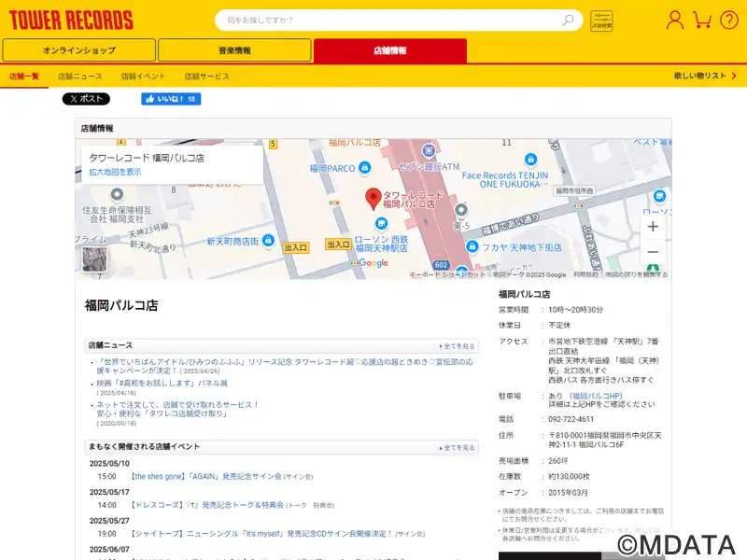Viewport: 747px width, 560px height.
Task: Open the 店舗ニュース submenu item
Action: click(x=80, y=77)
